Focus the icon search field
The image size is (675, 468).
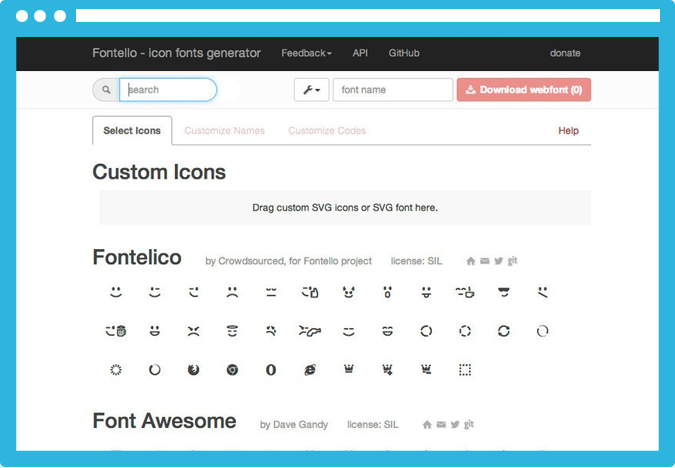pos(168,90)
